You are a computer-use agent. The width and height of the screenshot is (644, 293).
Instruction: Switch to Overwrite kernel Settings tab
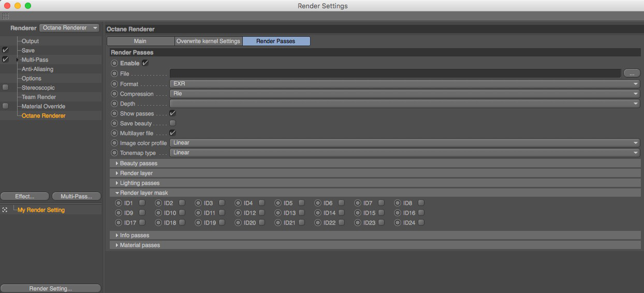208,41
